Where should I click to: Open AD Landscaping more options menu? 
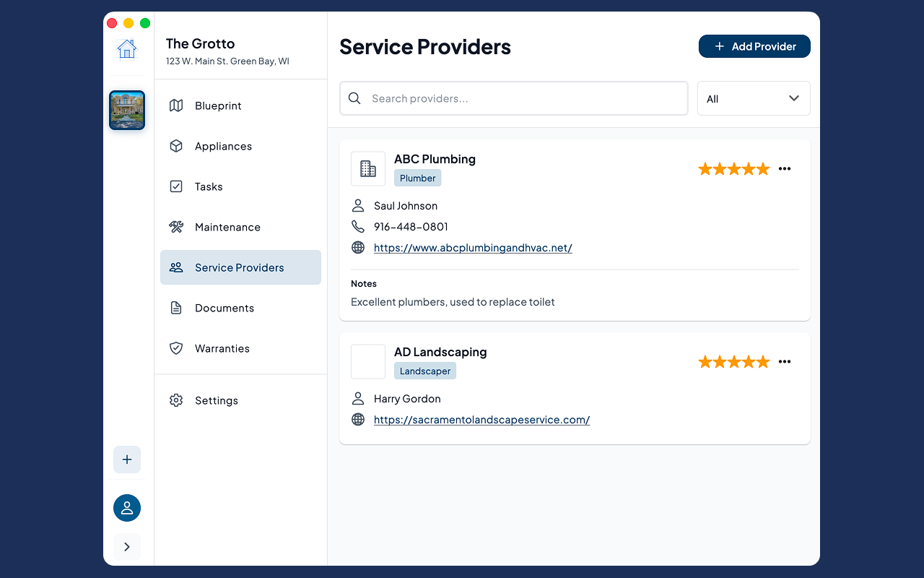point(785,361)
